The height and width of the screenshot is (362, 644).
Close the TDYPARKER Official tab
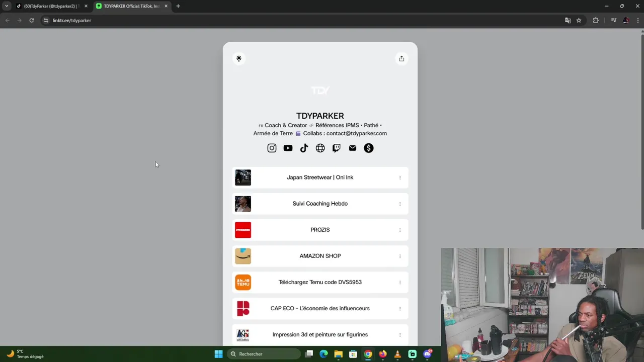pyautogui.click(x=166, y=6)
